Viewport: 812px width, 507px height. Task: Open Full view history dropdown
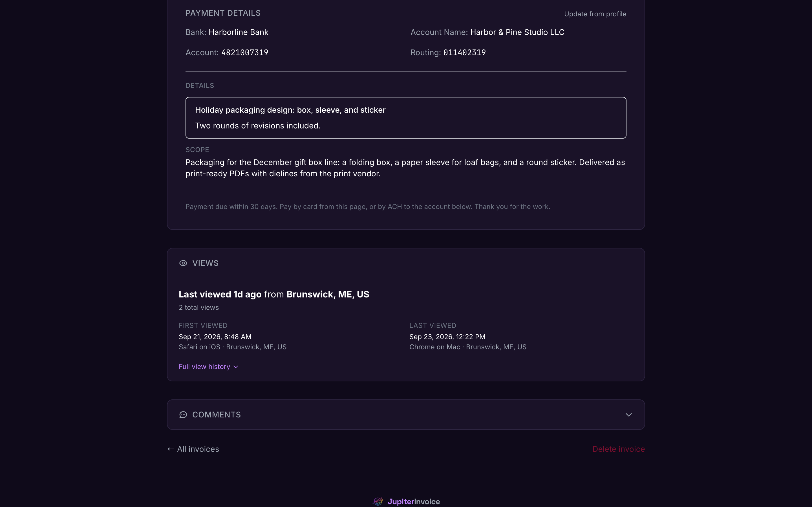click(x=208, y=367)
